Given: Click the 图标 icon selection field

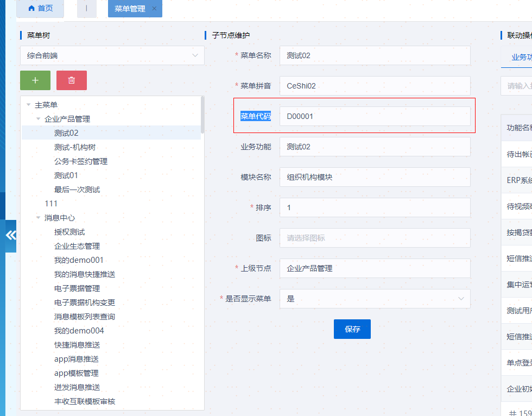Looking at the screenshot, I should coord(375,238).
